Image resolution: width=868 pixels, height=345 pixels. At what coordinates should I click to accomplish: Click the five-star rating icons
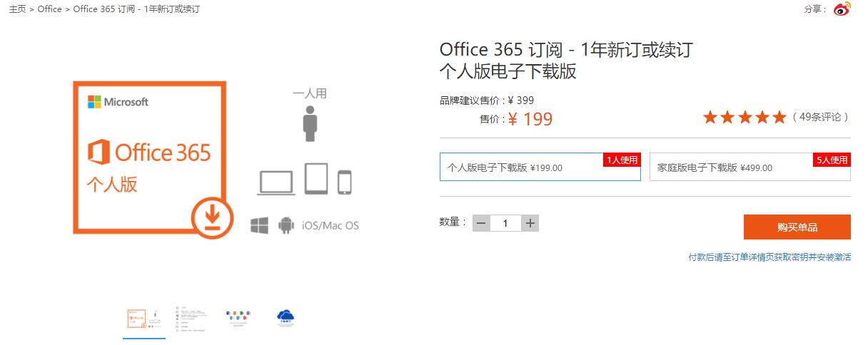pos(745,117)
